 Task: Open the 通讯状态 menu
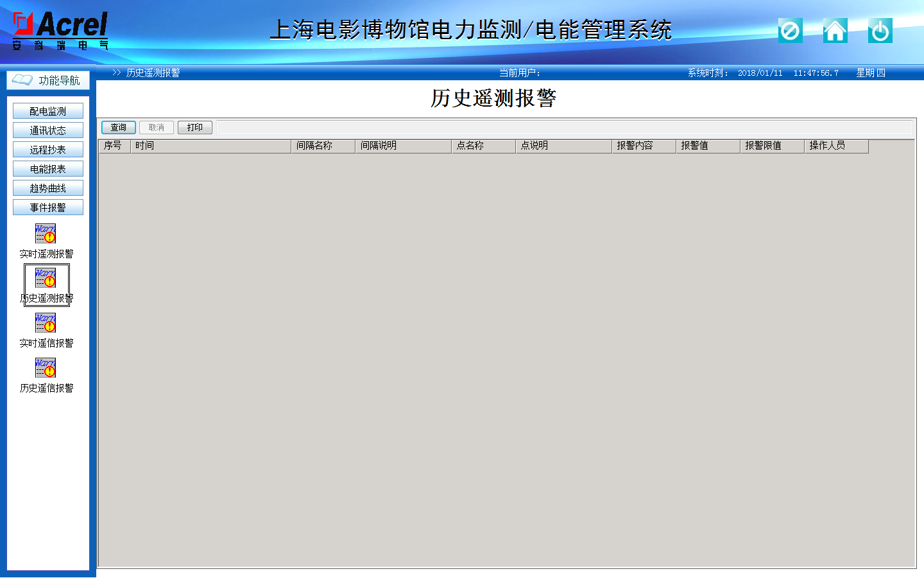click(x=48, y=130)
